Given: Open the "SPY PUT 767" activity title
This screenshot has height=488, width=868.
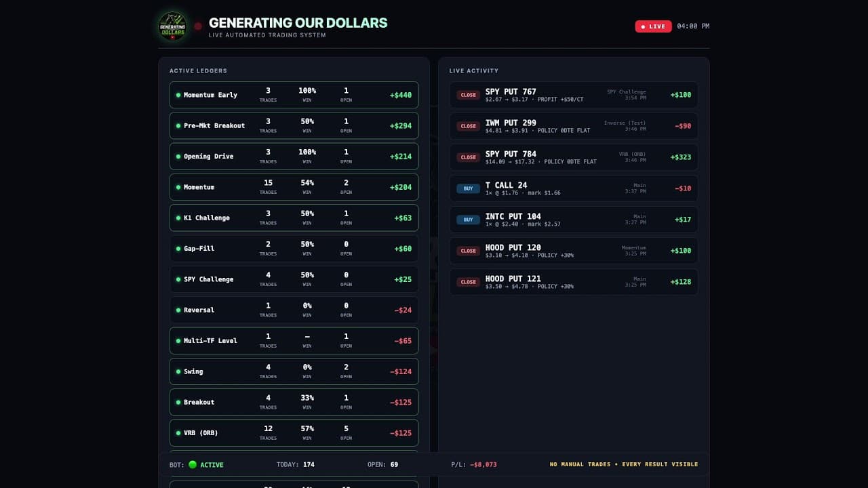Looking at the screenshot, I should coord(511,91).
